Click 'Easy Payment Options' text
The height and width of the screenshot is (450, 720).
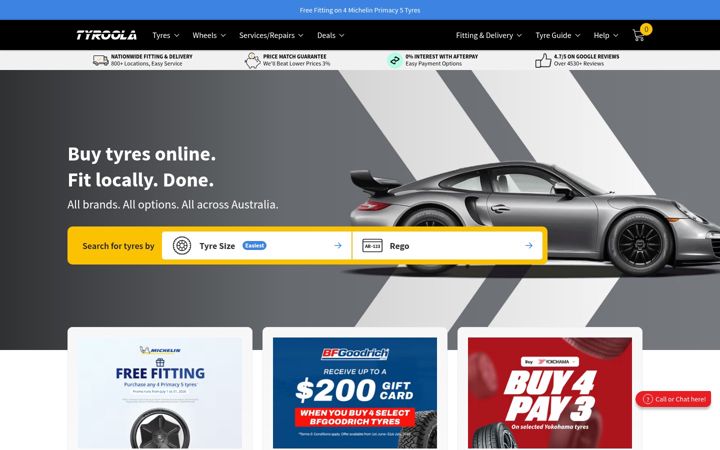[433, 64]
